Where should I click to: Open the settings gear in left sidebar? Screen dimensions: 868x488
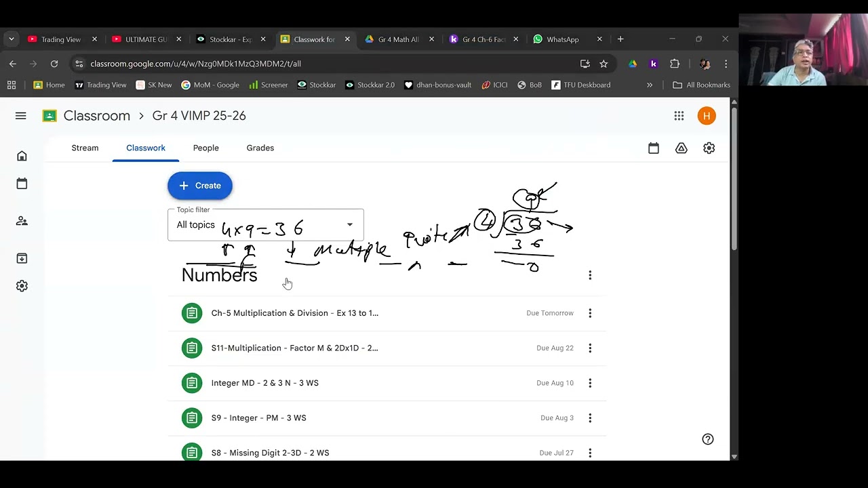point(22,286)
